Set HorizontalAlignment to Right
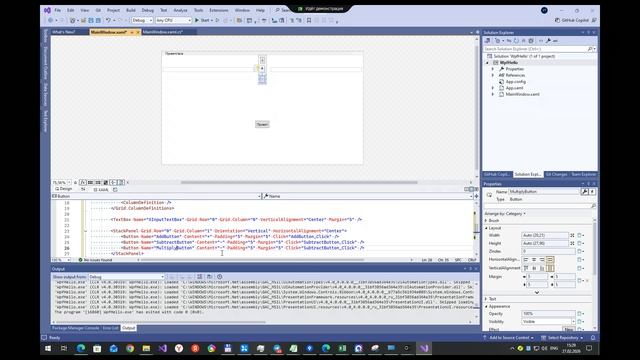The image size is (640, 360). click(542, 260)
